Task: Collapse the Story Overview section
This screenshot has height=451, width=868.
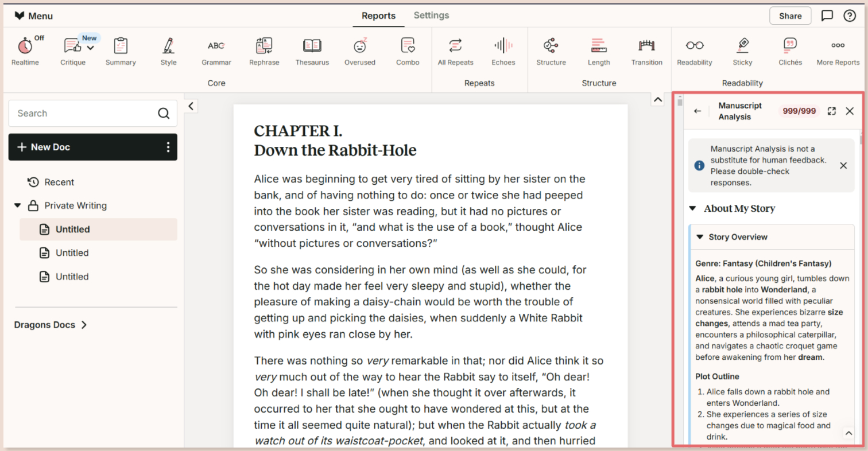Action: [699, 237]
